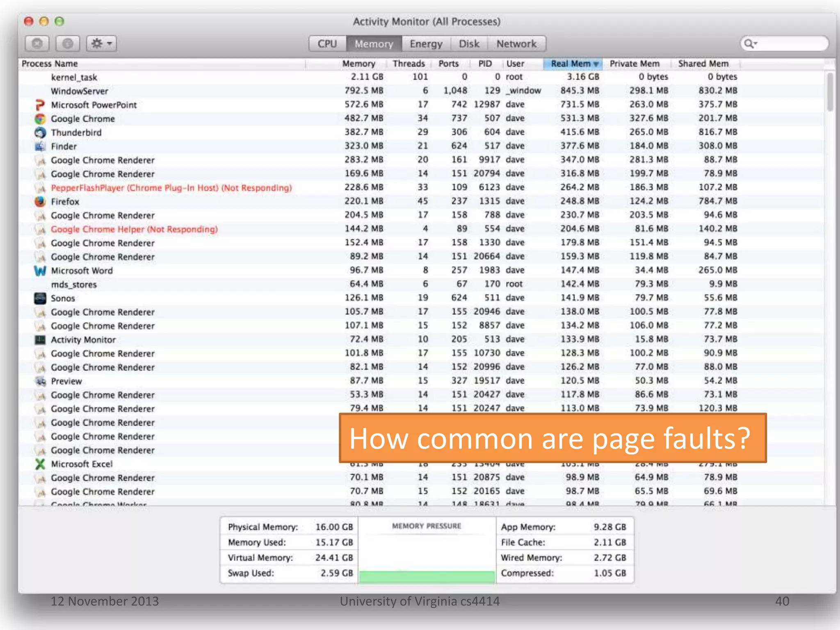Select Google Chrome Helper Not Responding row

click(x=421, y=229)
